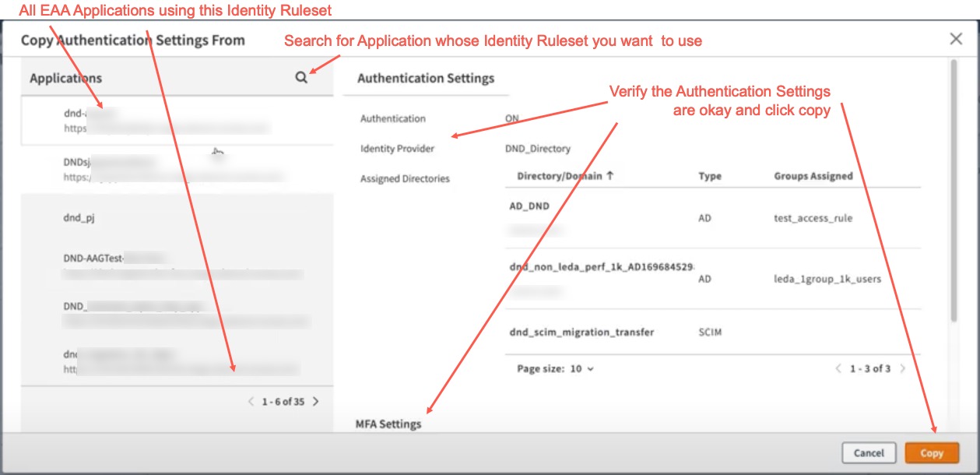Click the search magnifier icon in Applications

click(301, 78)
